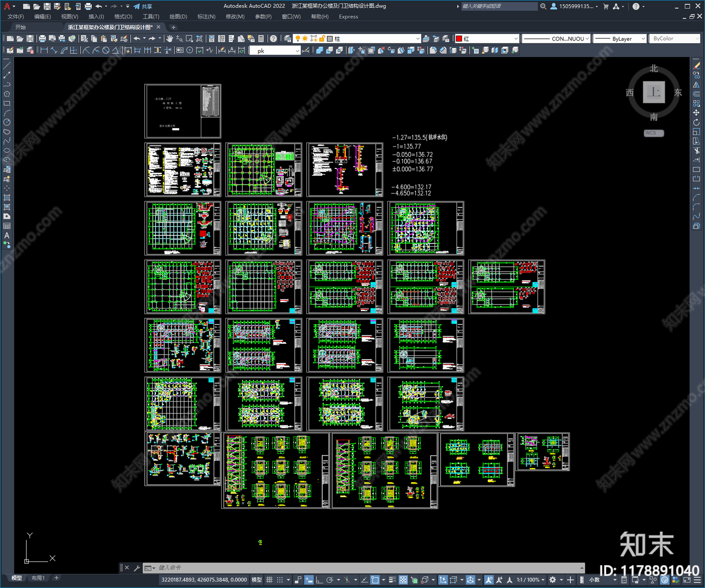Toggle transparency display in status bar
This screenshot has height=588, width=705.
click(403, 580)
